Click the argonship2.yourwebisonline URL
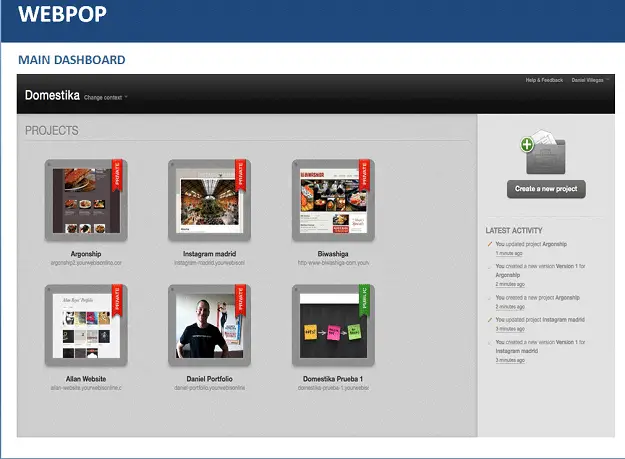The width and height of the screenshot is (625, 459). pyautogui.click(x=86, y=263)
